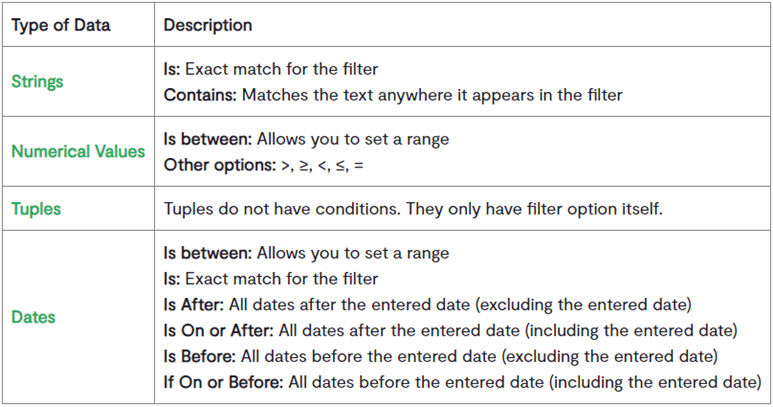Click the Dates data type label
The image size is (773, 407).
coord(34,317)
